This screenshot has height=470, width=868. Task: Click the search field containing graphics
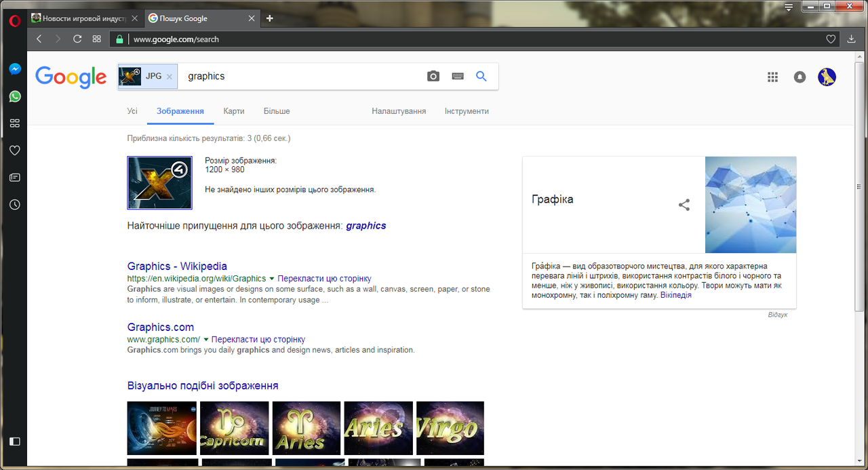302,77
